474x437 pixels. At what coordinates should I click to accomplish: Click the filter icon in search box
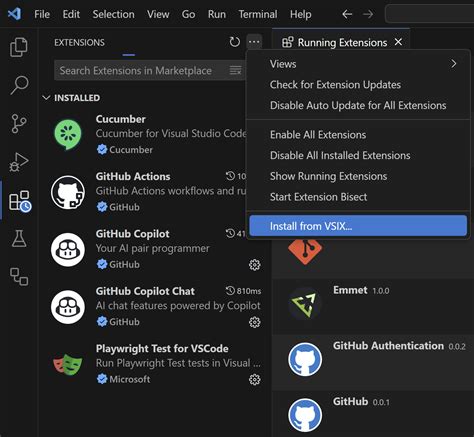pyautogui.click(x=235, y=70)
